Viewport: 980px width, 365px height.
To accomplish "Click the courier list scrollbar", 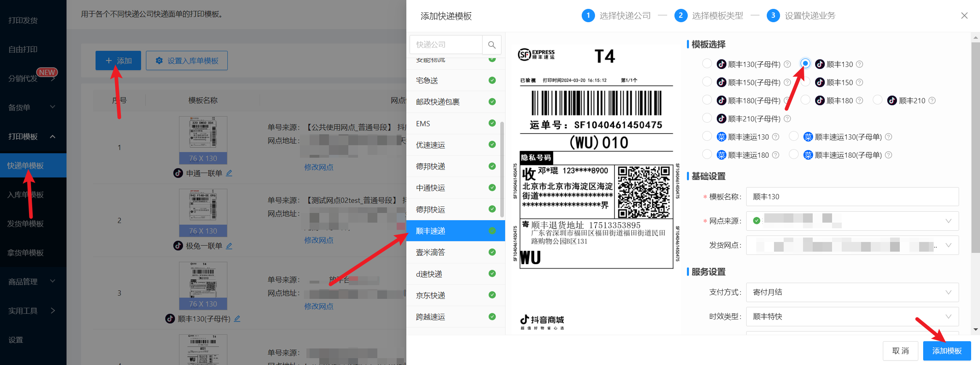I will click(502, 169).
